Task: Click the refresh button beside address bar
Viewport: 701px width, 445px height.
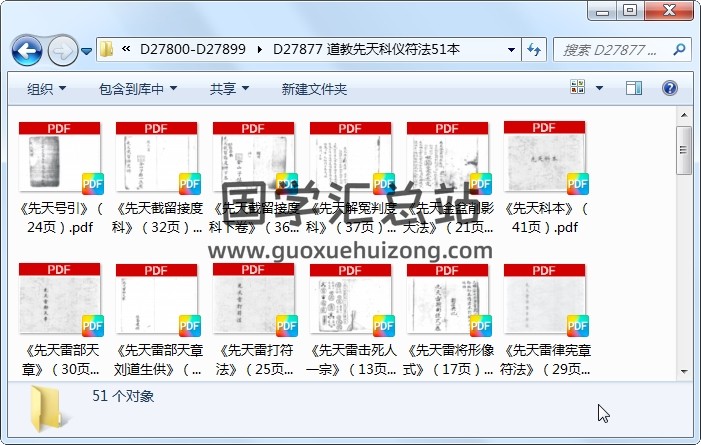Action: click(534, 49)
